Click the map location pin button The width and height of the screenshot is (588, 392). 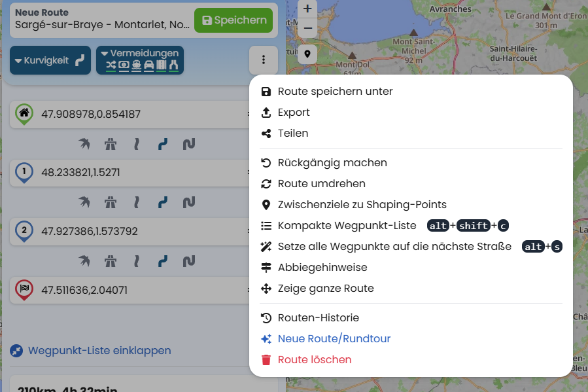[x=307, y=54]
